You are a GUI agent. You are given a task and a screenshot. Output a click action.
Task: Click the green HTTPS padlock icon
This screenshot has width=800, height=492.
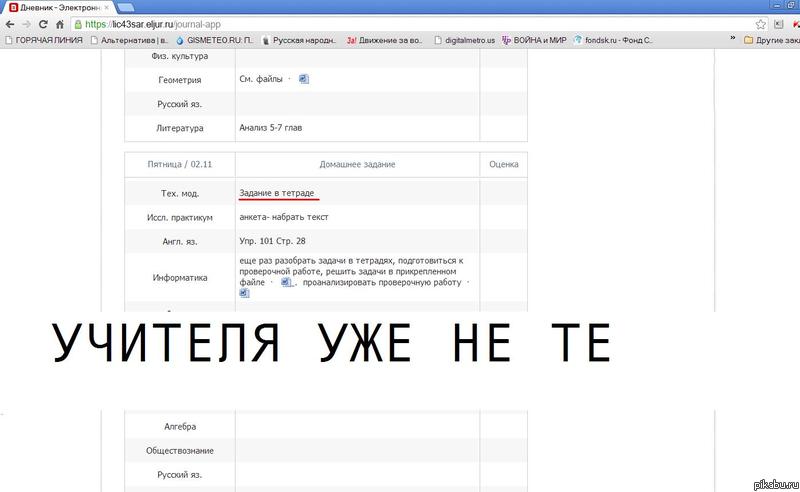tap(78, 24)
